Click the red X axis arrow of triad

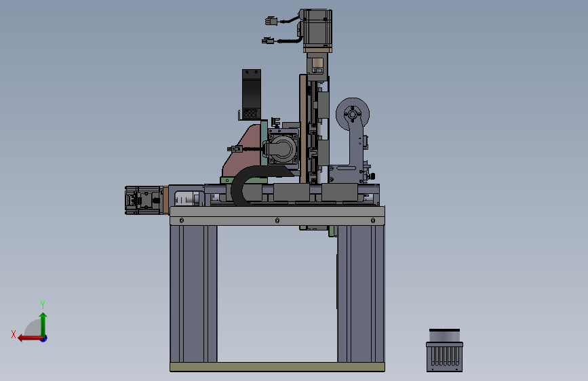point(29,338)
